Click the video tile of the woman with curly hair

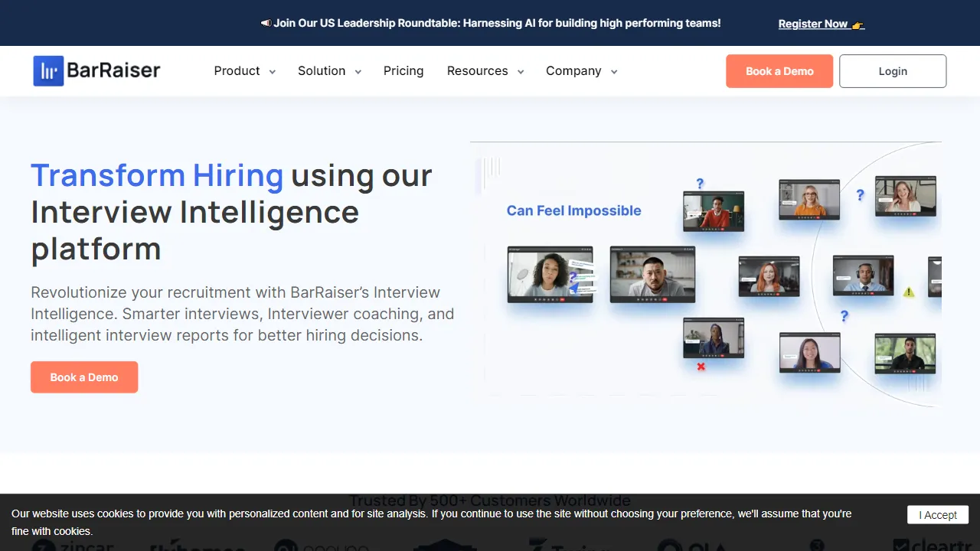(550, 274)
